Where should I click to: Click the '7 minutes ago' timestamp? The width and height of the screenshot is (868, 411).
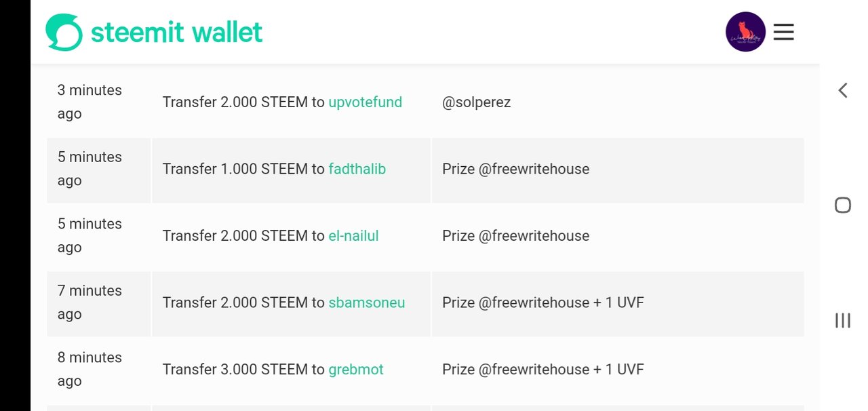click(x=90, y=302)
